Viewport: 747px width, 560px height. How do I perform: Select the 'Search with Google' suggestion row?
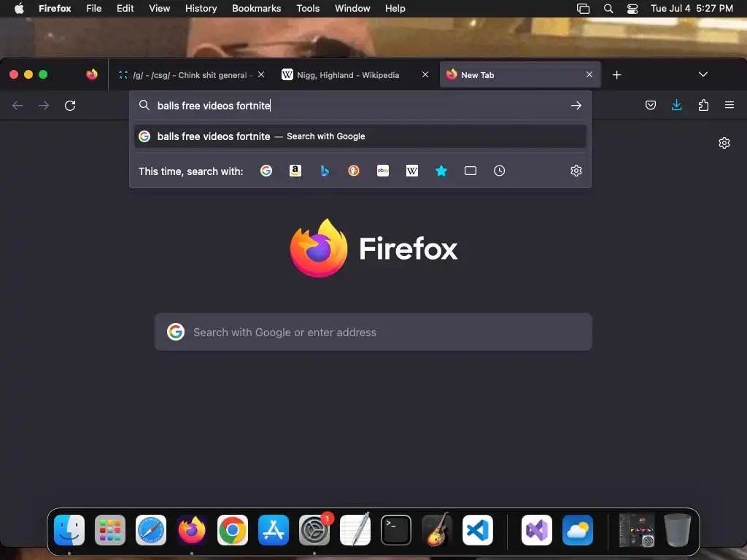coord(360,136)
